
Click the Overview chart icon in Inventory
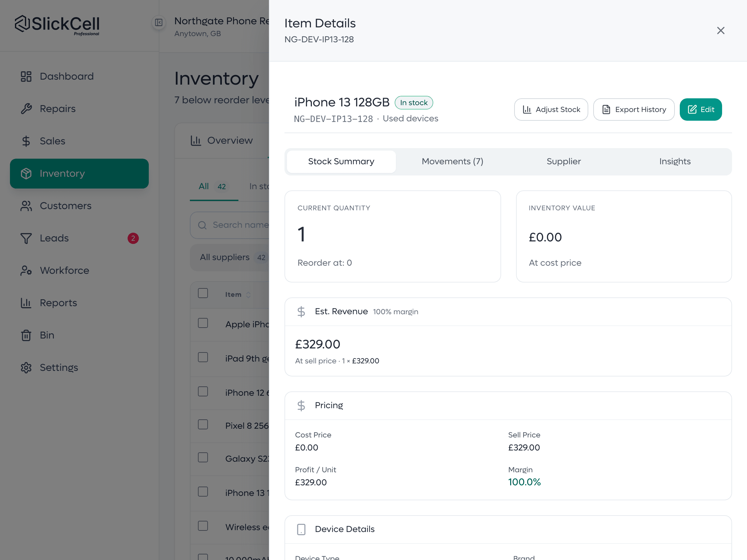tap(196, 140)
